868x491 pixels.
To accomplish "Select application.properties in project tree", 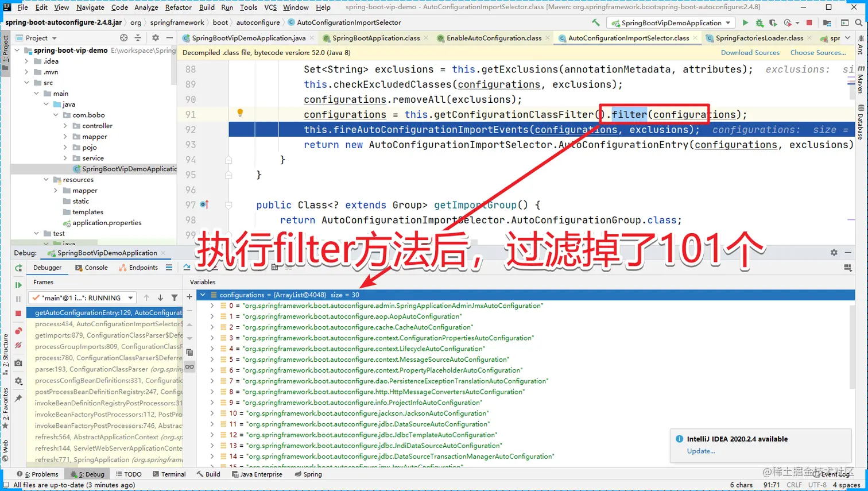I will pos(107,223).
